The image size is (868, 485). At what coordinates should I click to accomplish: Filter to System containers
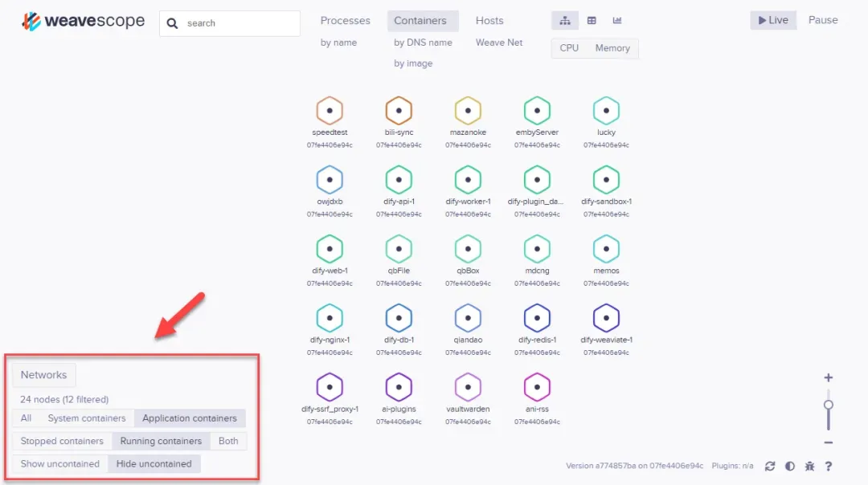click(86, 418)
